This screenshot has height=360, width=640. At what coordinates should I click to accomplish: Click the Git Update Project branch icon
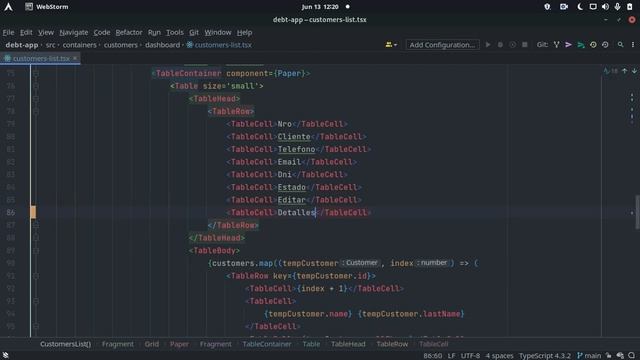click(x=556, y=44)
